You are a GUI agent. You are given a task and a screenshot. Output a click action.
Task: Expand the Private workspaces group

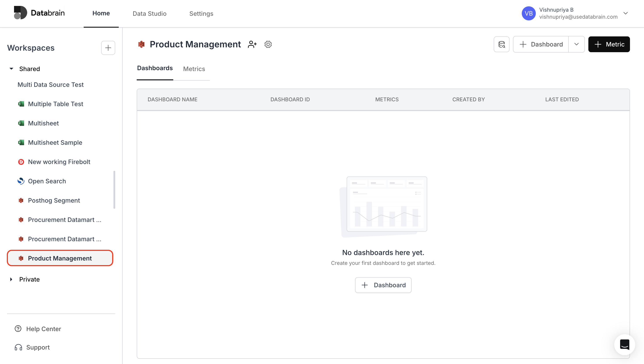(x=11, y=279)
